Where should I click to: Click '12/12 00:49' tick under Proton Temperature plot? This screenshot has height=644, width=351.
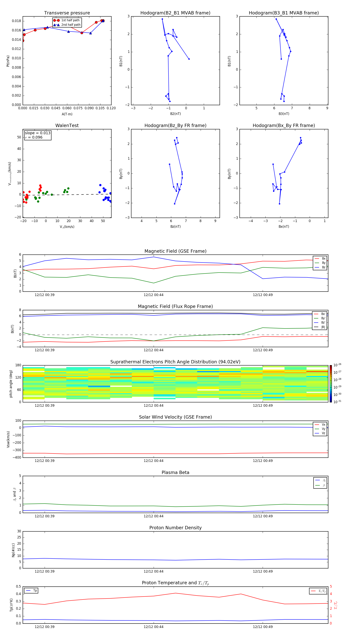[262, 627]
